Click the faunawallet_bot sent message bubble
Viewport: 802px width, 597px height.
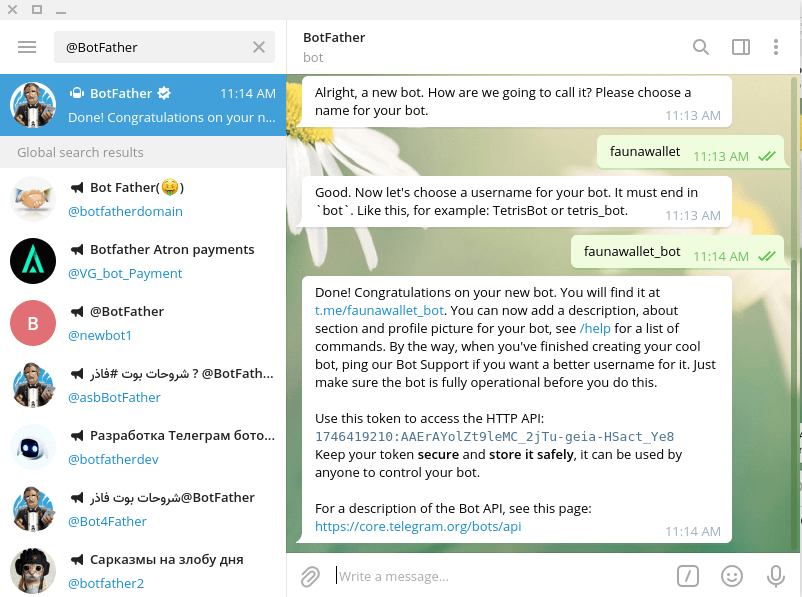coord(677,252)
